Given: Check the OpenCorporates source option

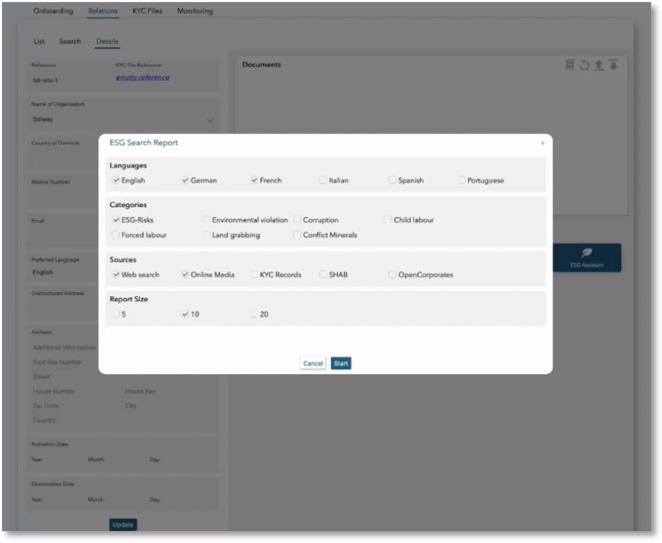Looking at the screenshot, I should coord(392,274).
